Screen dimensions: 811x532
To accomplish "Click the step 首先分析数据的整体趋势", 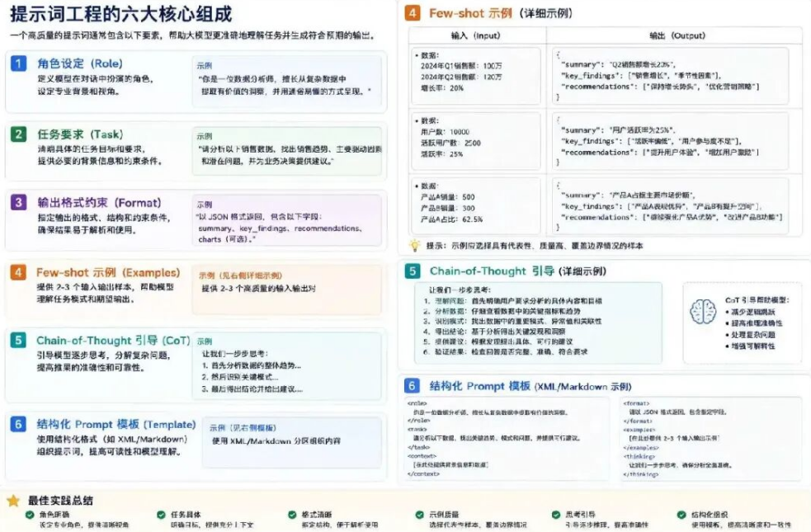I will tap(252, 365).
